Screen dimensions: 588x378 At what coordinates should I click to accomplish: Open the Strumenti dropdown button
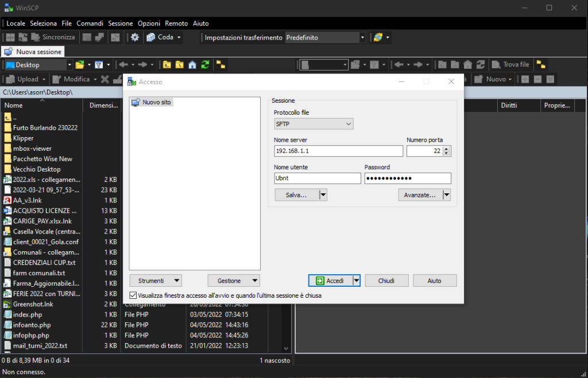[x=156, y=280]
